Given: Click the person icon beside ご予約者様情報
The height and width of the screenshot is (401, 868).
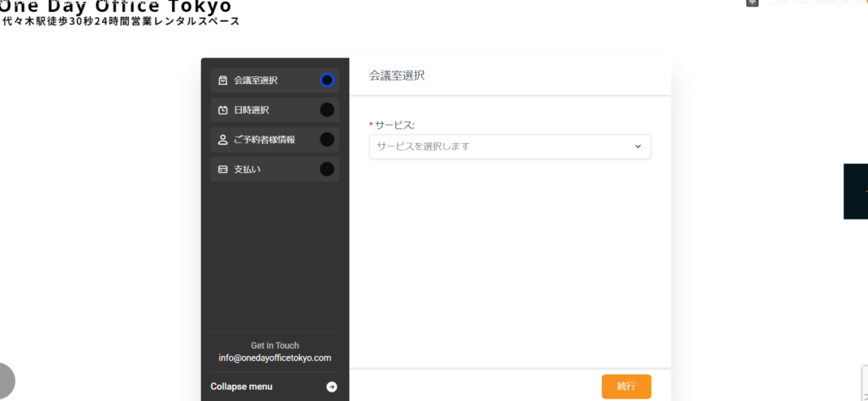Looking at the screenshot, I should [223, 140].
